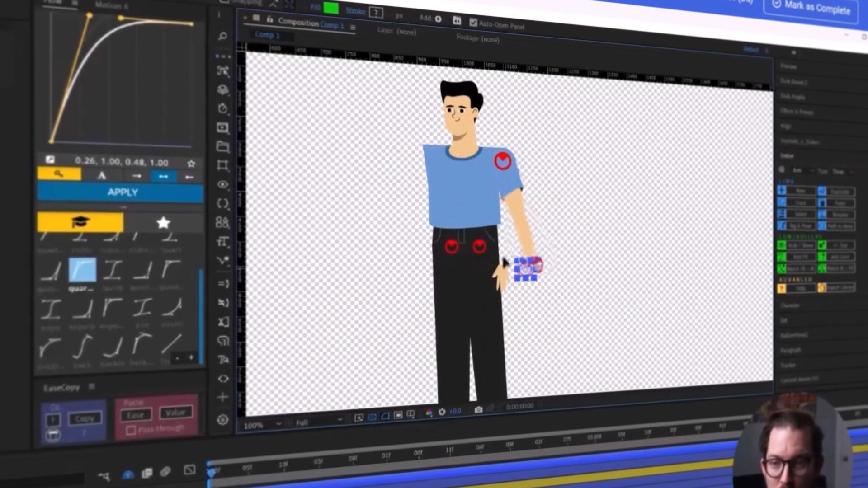Click the Layer (none) panel tab
Image resolution: width=868 pixels, height=488 pixels.
(396, 31)
